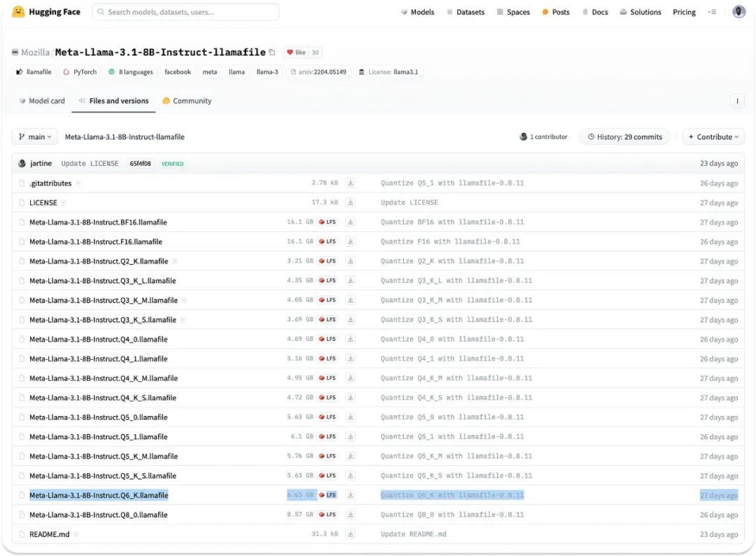Click the License: llama3.1 tag

tap(388, 72)
